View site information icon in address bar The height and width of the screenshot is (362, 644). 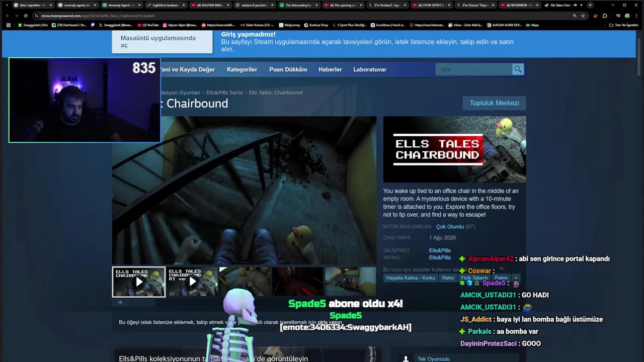pyautogui.click(x=37, y=16)
